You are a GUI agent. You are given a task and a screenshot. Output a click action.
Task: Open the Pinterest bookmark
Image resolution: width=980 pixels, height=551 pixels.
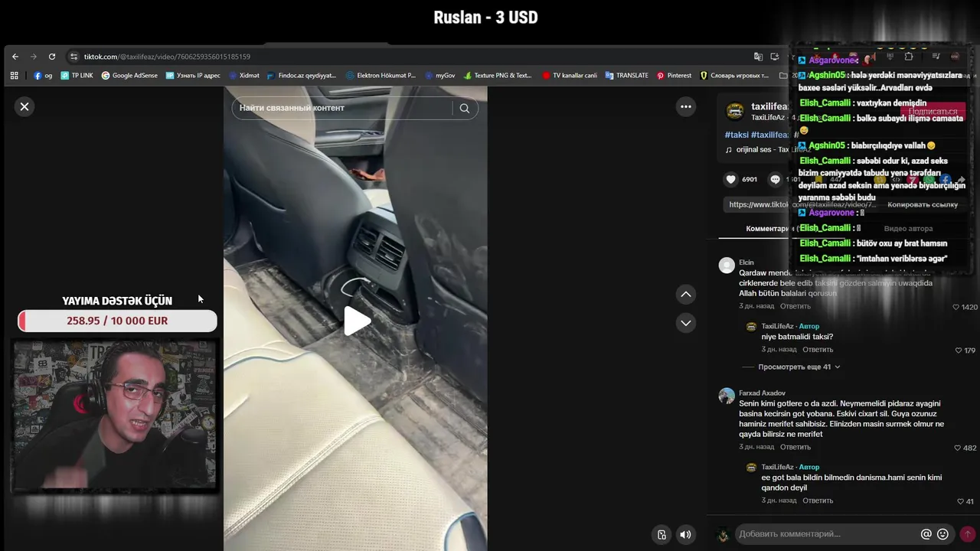[674, 76]
